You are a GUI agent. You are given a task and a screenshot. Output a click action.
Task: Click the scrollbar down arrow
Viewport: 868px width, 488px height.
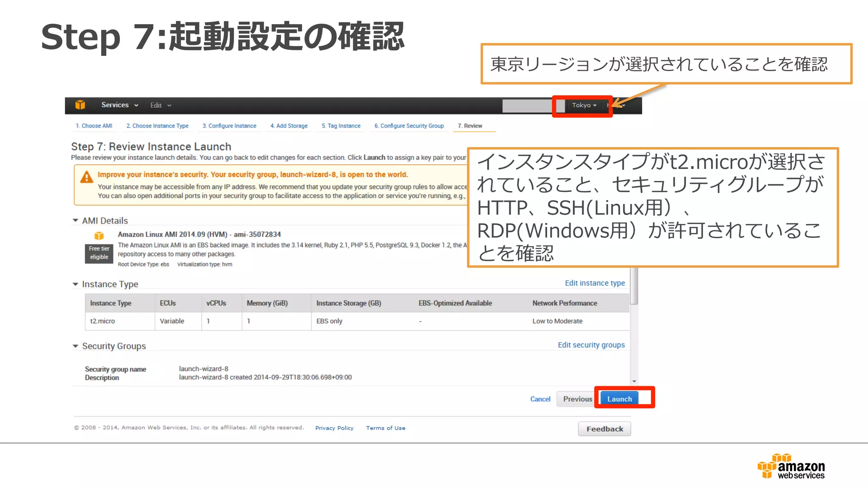(x=634, y=381)
